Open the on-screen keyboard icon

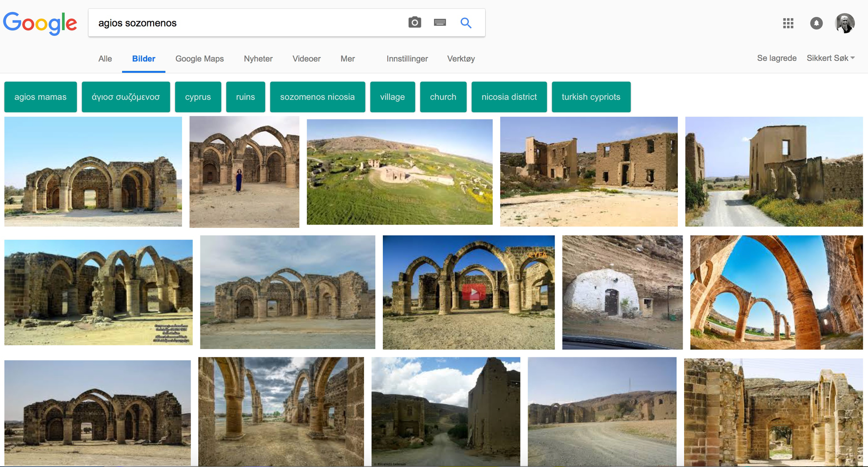[x=440, y=23]
